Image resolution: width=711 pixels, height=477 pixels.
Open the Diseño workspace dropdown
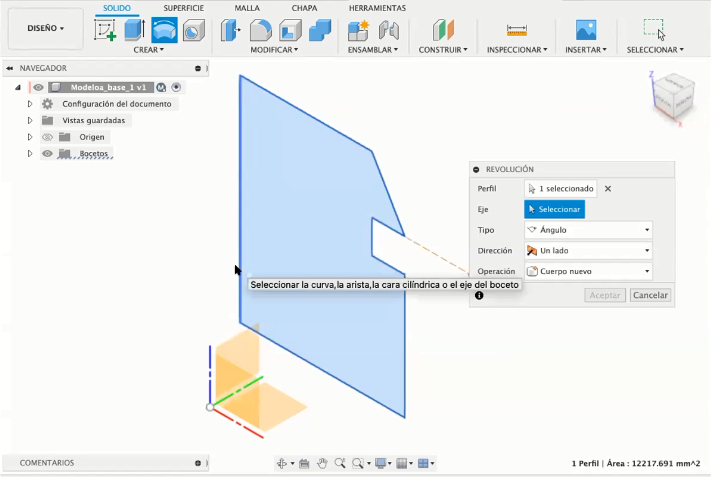pos(45,28)
